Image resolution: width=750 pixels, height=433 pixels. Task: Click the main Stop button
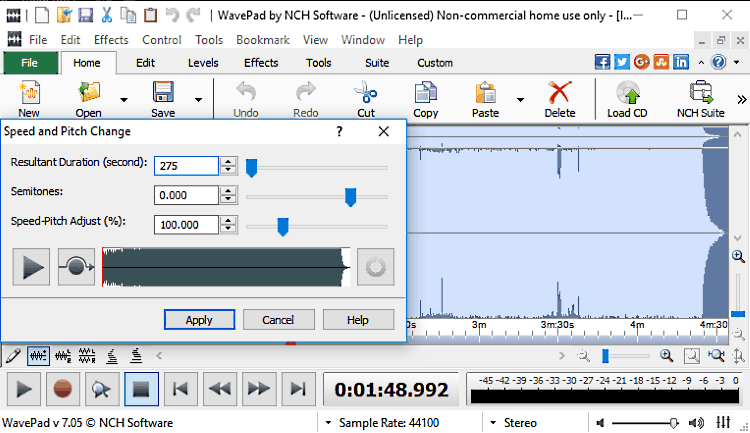[x=141, y=389]
